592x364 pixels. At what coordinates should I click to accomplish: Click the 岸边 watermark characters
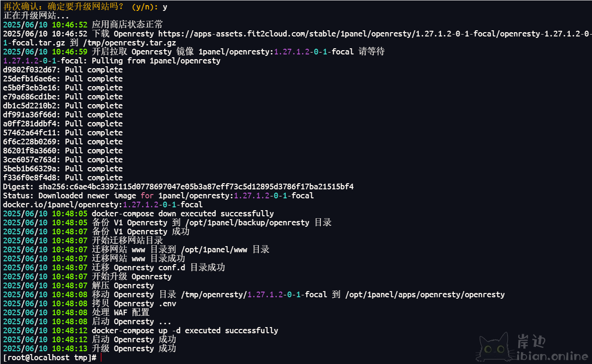click(531, 341)
